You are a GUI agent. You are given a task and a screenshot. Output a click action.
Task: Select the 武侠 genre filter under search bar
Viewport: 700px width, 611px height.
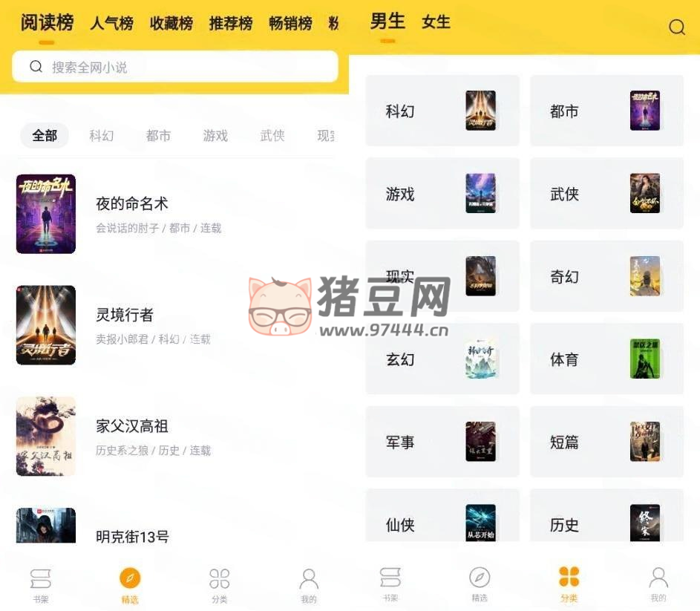[272, 136]
